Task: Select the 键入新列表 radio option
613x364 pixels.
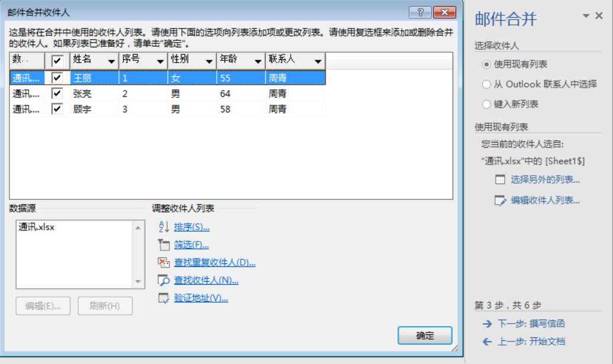Action: click(487, 104)
